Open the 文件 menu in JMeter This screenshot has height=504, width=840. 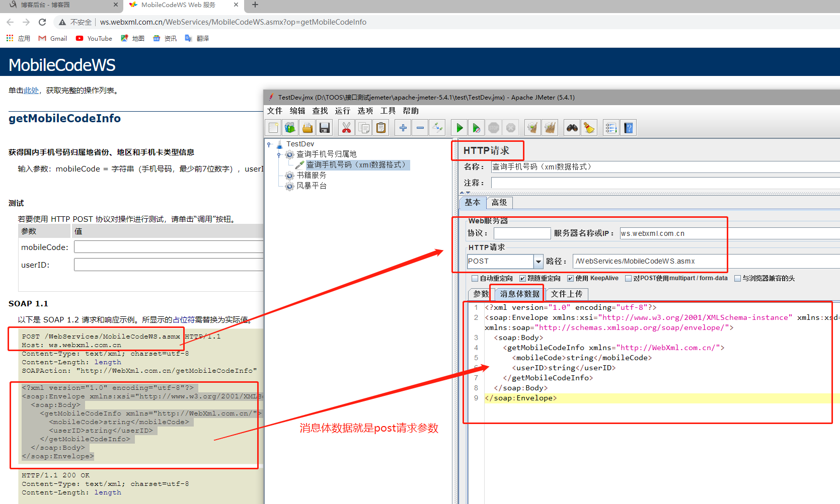(x=275, y=111)
